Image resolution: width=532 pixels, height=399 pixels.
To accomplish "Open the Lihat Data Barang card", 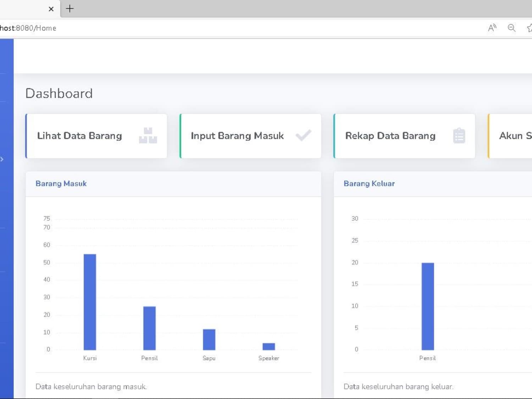I will click(x=96, y=136).
